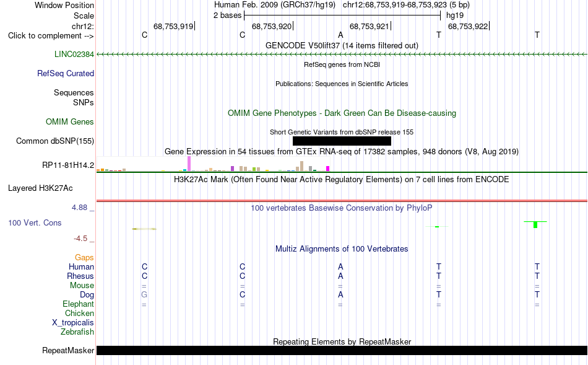
Task: Click hg19 label beside scale bar
Action: pos(455,15)
